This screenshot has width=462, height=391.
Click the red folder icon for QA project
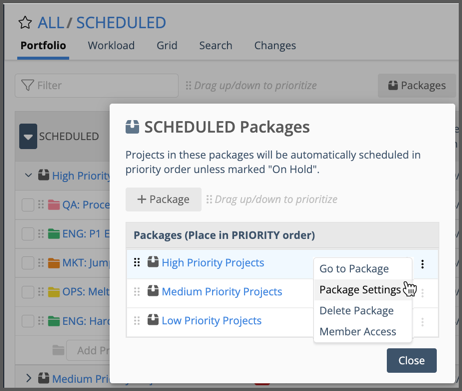pyautogui.click(x=54, y=205)
